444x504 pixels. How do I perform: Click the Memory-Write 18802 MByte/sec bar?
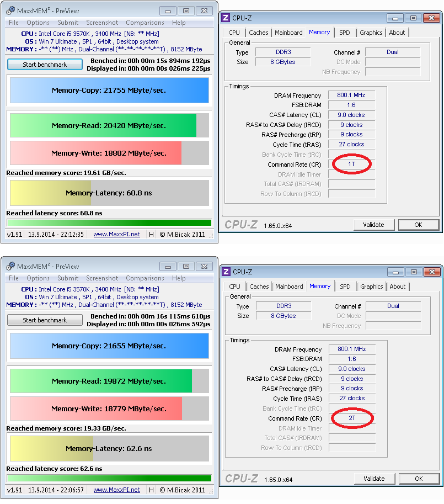[109, 153]
